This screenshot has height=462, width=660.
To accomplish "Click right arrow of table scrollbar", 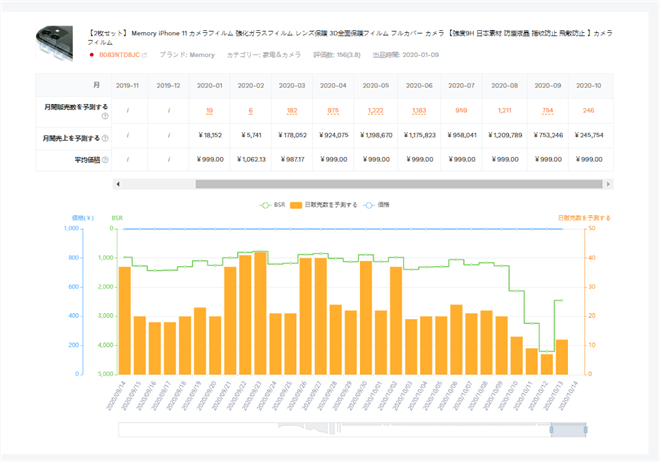I will pos(609,184).
